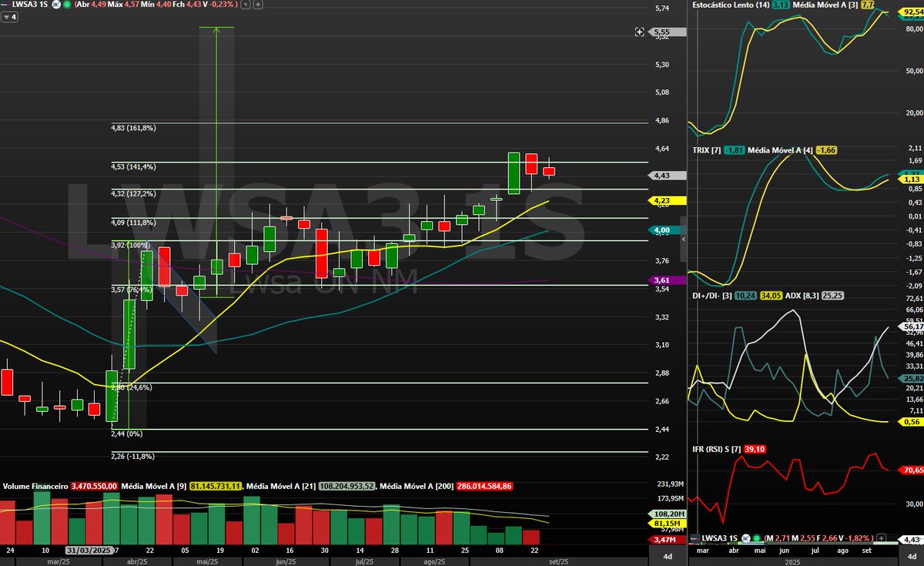Click the 56,17 ADX value tag on right axis
924x566 pixels.
pyautogui.click(x=912, y=326)
